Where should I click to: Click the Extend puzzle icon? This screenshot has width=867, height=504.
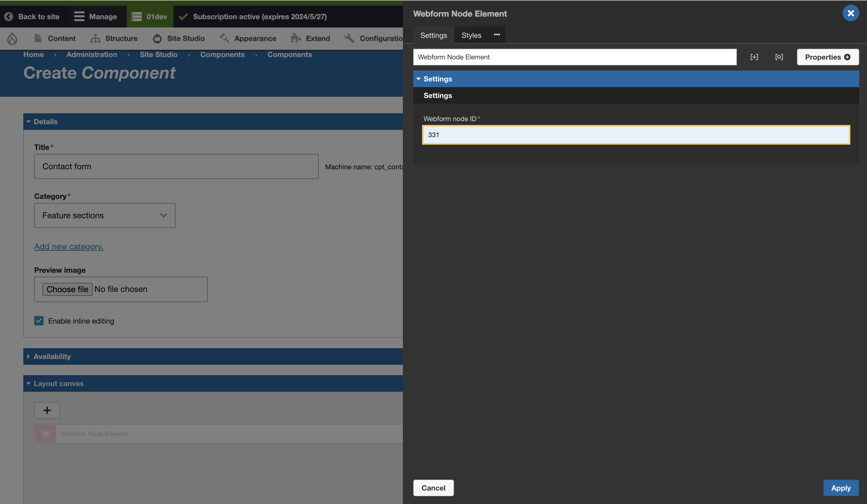tap(296, 38)
